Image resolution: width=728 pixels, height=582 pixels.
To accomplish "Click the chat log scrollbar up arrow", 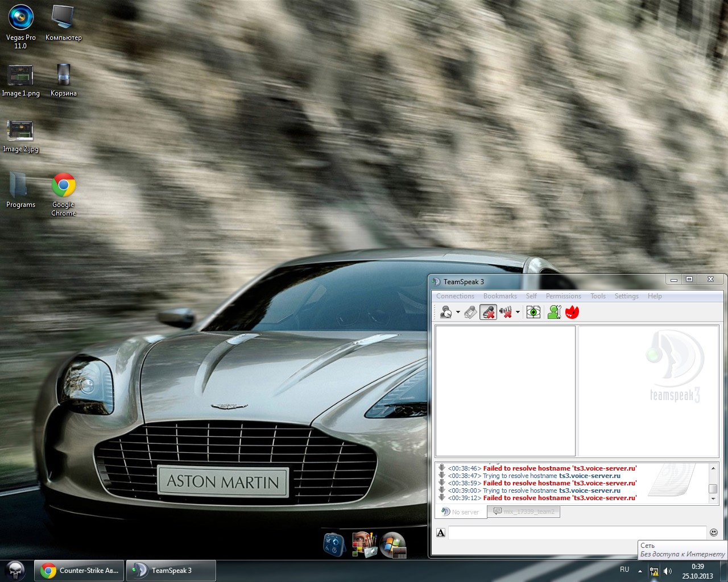I will coord(713,468).
